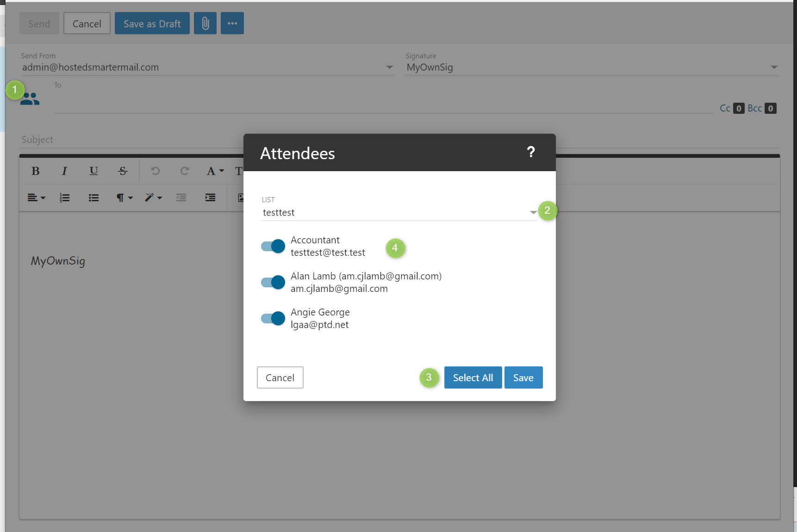
Task: Toggle off the Accountant attendee switch
Action: 273,246
